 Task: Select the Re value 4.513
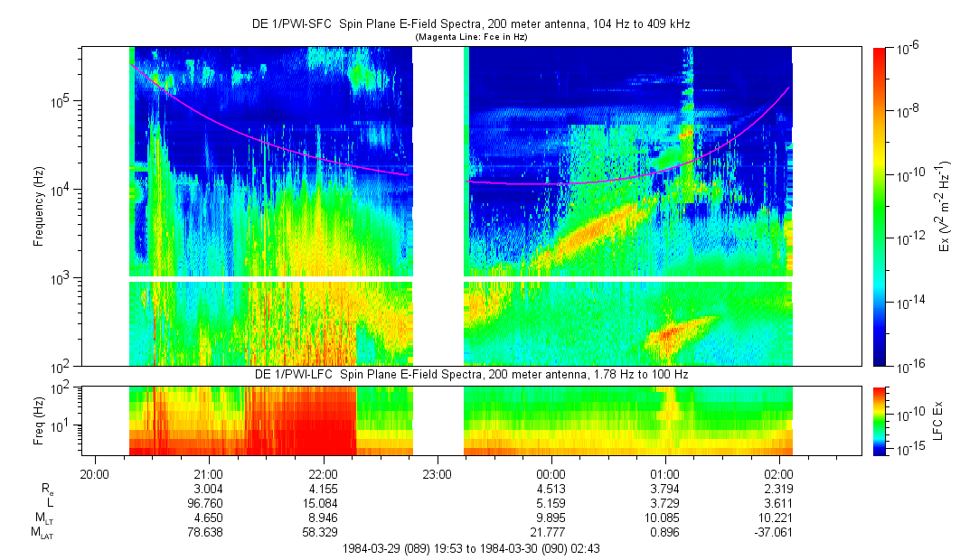coord(551,488)
